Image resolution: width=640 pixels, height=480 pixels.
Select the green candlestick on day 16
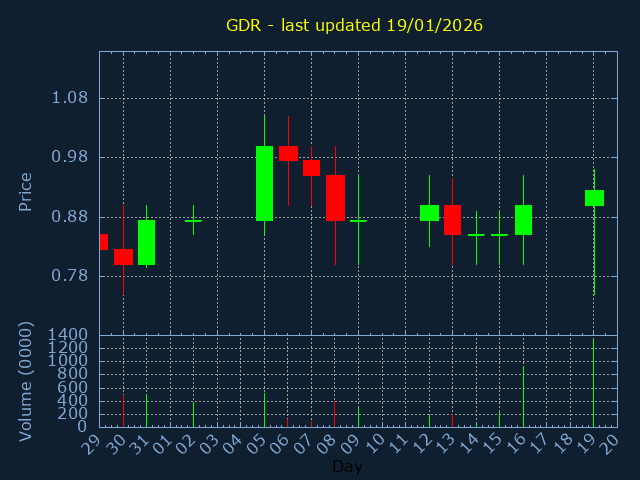coord(523,220)
